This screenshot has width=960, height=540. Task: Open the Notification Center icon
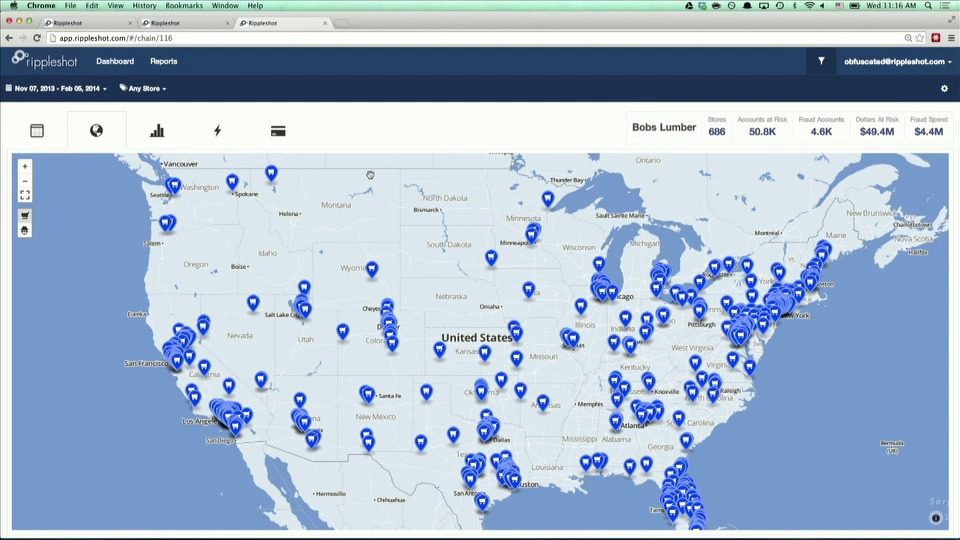point(946,6)
